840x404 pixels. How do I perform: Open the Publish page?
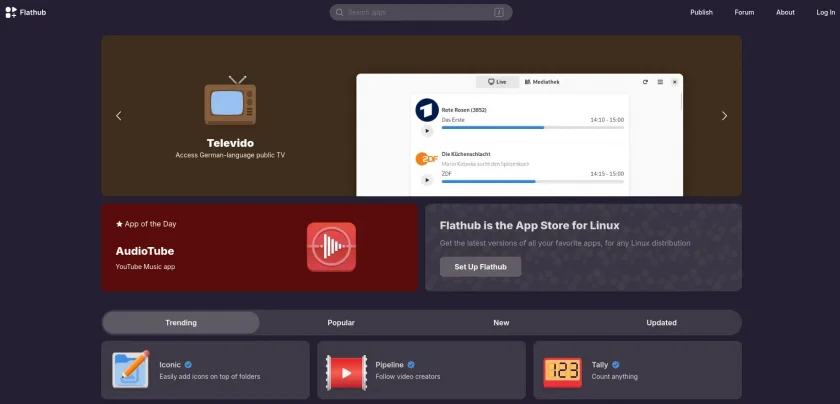coord(701,12)
